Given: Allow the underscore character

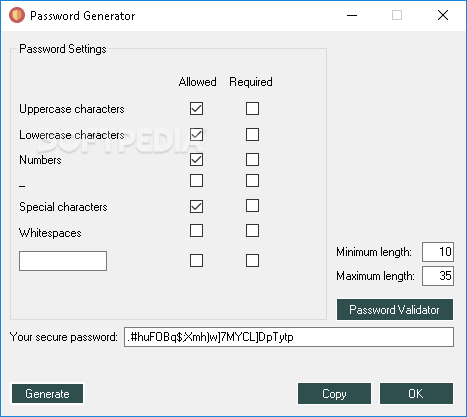Looking at the screenshot, I should [x=196, y=180].
